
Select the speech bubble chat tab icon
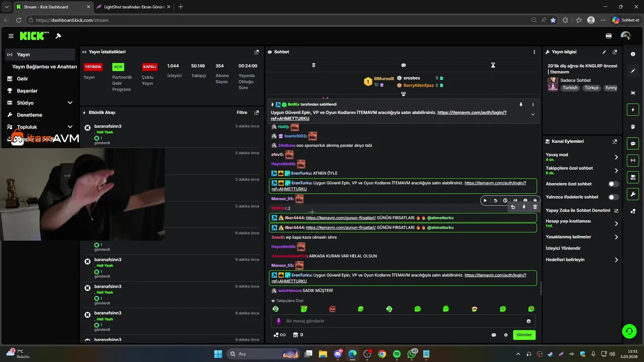(404, 65)
